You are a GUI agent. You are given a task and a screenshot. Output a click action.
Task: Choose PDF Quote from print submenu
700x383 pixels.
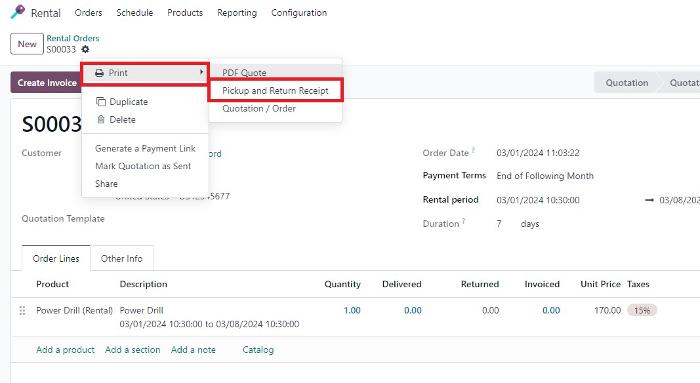click(244, 73)
